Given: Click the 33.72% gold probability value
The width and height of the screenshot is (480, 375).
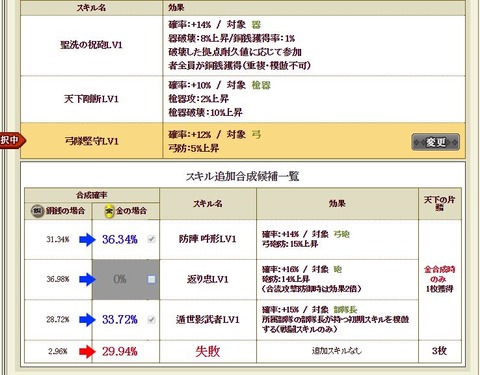Looking at the screenshot, I should [x=120, y=320].
